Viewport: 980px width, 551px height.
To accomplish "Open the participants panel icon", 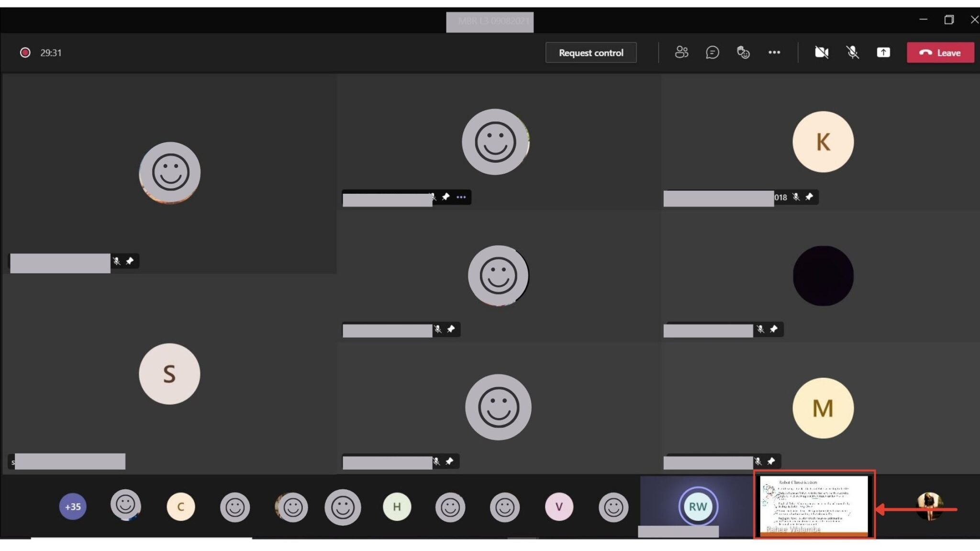I will coord(681,52).
